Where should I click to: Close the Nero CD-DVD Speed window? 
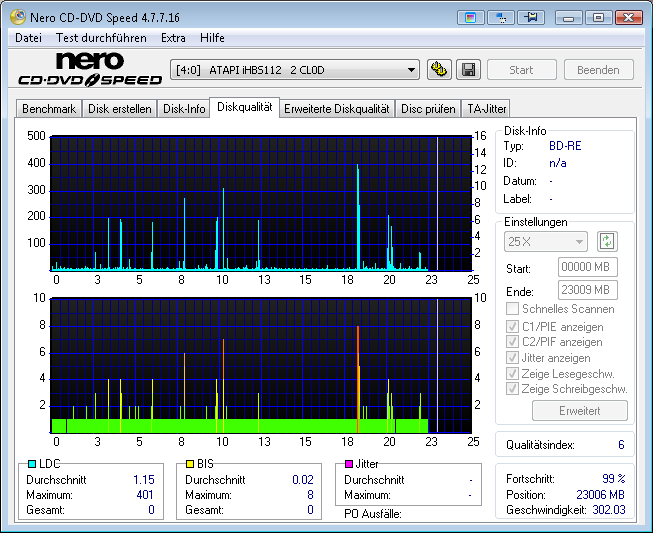(x=629, y=18)
